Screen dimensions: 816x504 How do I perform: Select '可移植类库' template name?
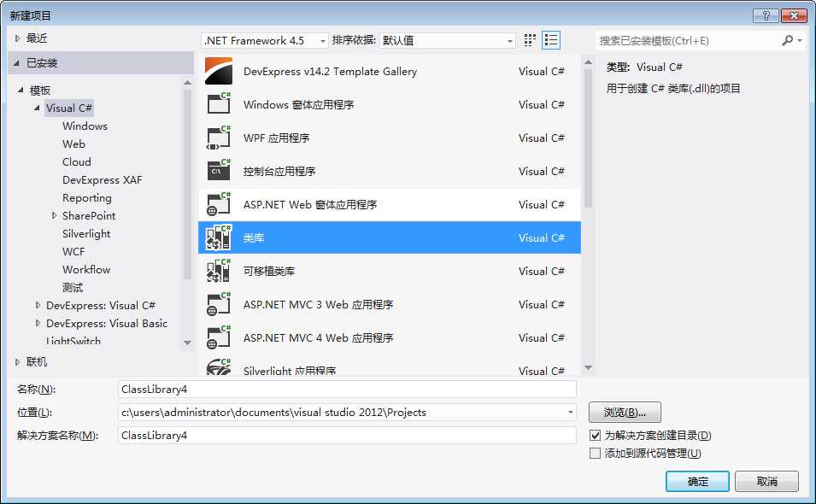point(269,271)
